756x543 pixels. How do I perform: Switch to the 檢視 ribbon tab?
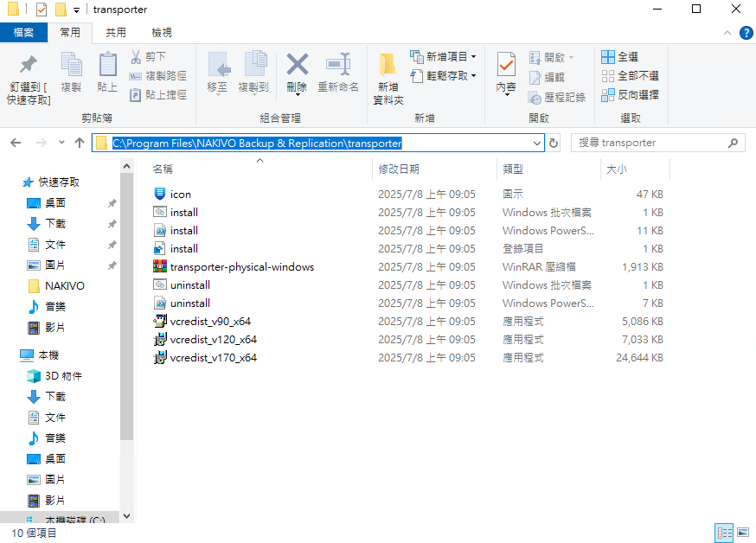[162, 33]
